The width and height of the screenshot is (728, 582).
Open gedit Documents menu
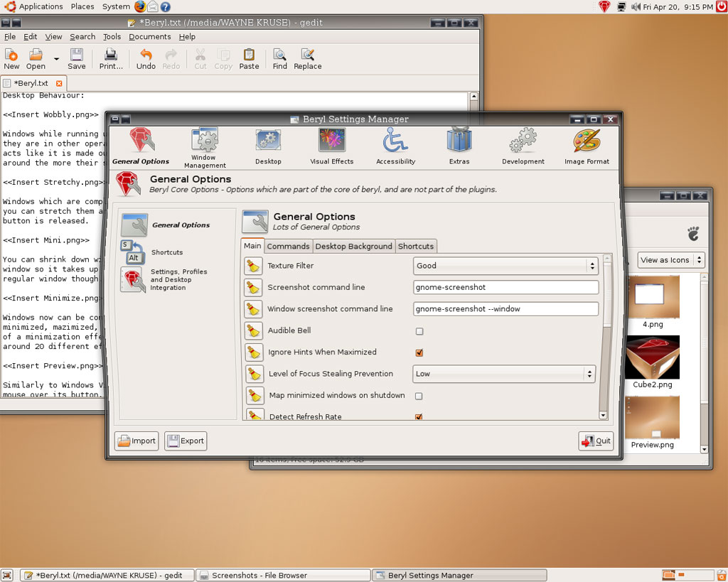[150, 37]
